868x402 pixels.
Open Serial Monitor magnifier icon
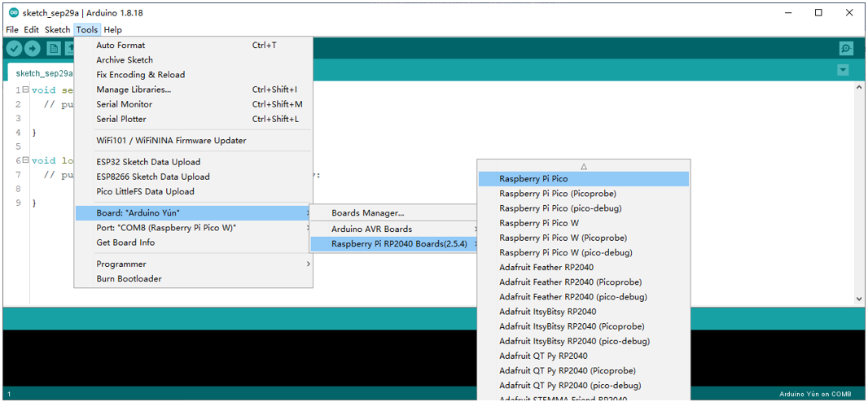(x=846, y=49)
